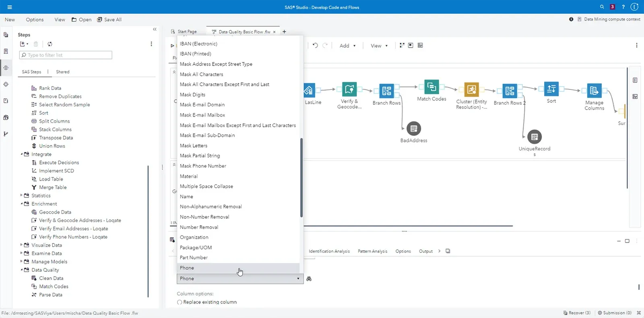Open search with the magnifier icon

click(602, 7)
